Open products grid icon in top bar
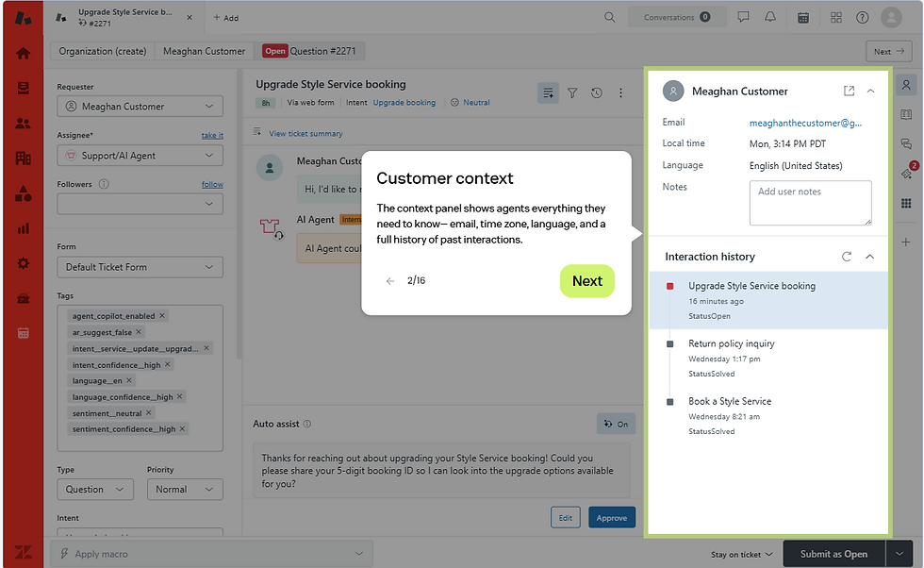The image size is (924, 568). tap(835, 17)
